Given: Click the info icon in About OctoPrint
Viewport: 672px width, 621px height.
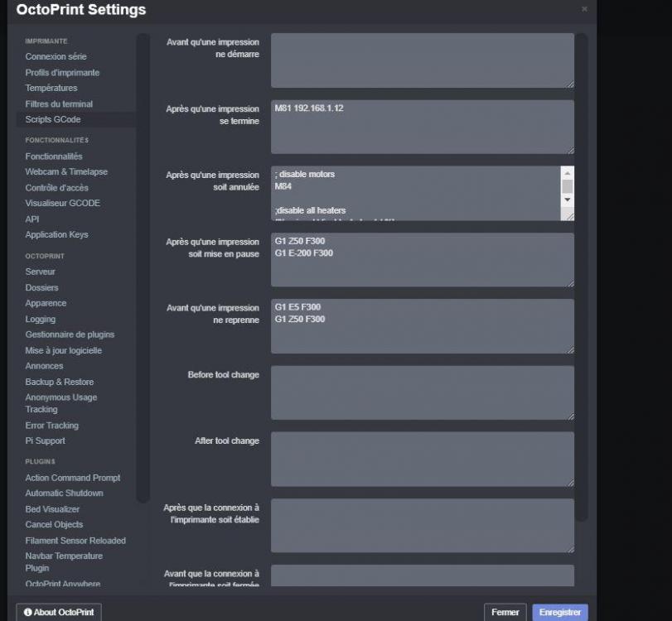Looking at the screenshot, I should click(x=28, y=613).
